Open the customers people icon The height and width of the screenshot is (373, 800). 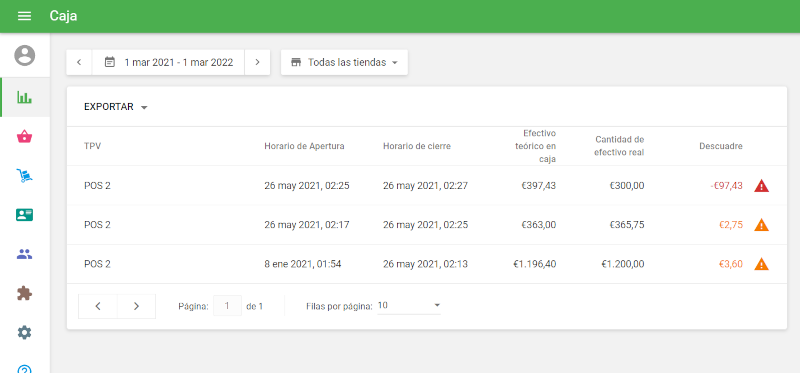click(x=24, y=254)
